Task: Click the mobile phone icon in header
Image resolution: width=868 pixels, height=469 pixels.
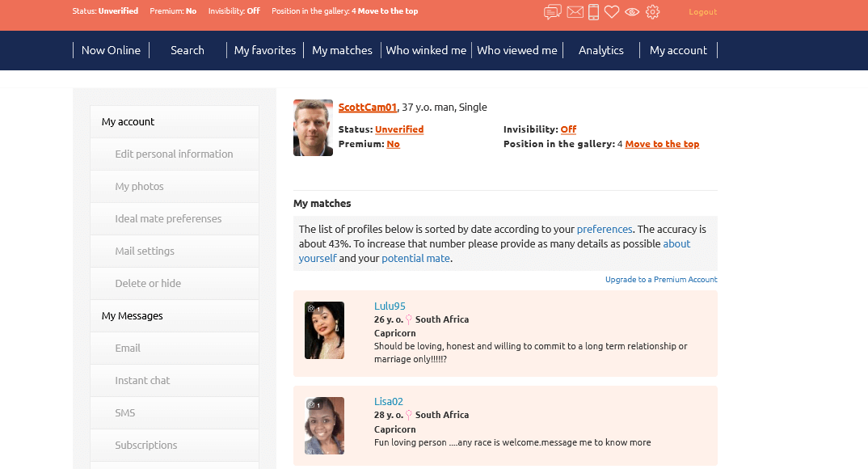Action: [593, 11]
